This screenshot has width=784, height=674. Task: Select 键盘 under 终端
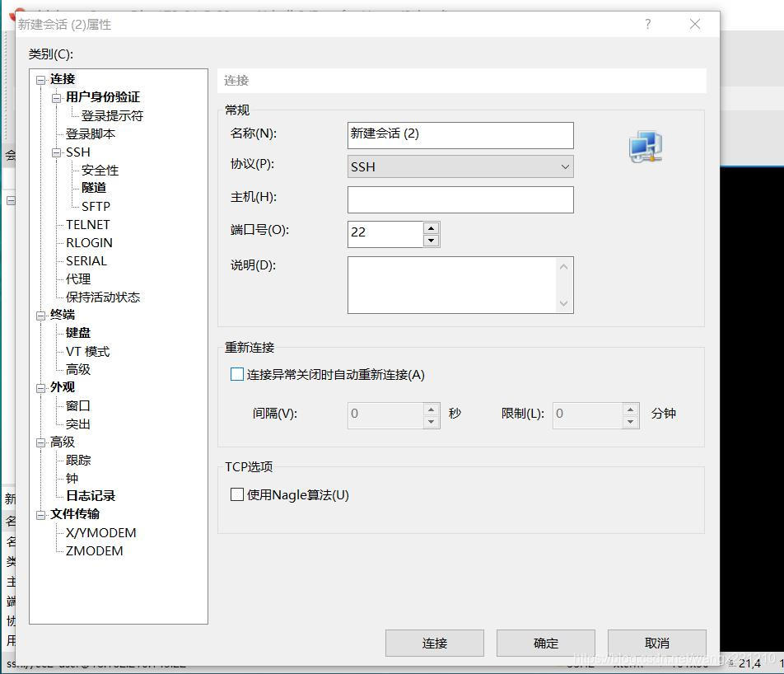pos(78,333)
